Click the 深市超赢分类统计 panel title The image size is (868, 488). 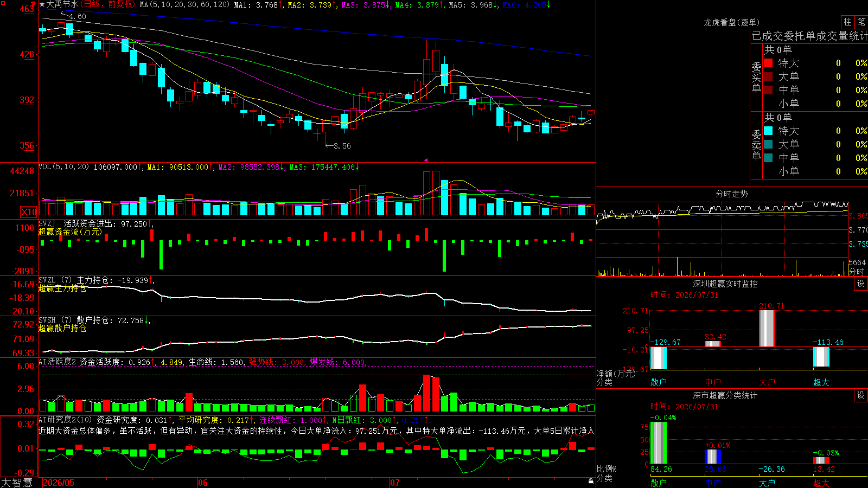pyautogui.click(x=725, y=395)
